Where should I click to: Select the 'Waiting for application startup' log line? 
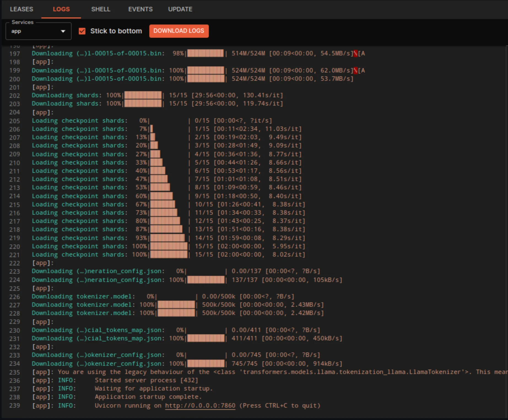point(153,389)
